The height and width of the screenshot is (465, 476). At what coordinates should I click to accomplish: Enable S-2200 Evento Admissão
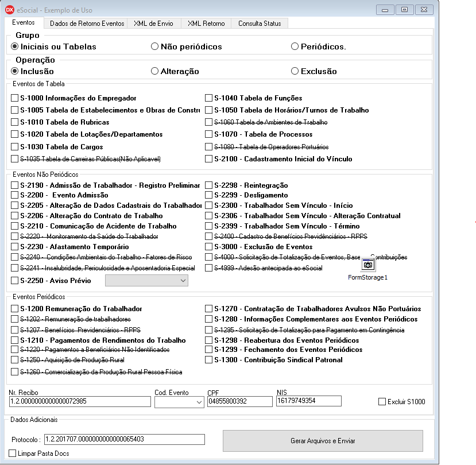pyautogui.click(x=14, y=195)
